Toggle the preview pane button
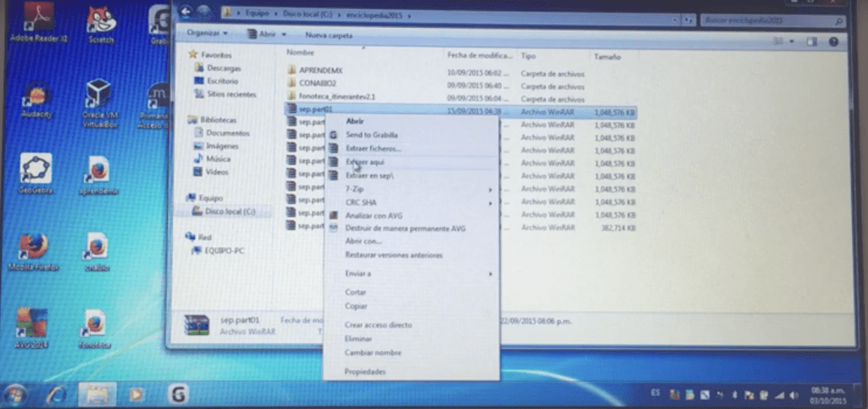The height and width of the screenshot is (409, 868). coord(811,42)
